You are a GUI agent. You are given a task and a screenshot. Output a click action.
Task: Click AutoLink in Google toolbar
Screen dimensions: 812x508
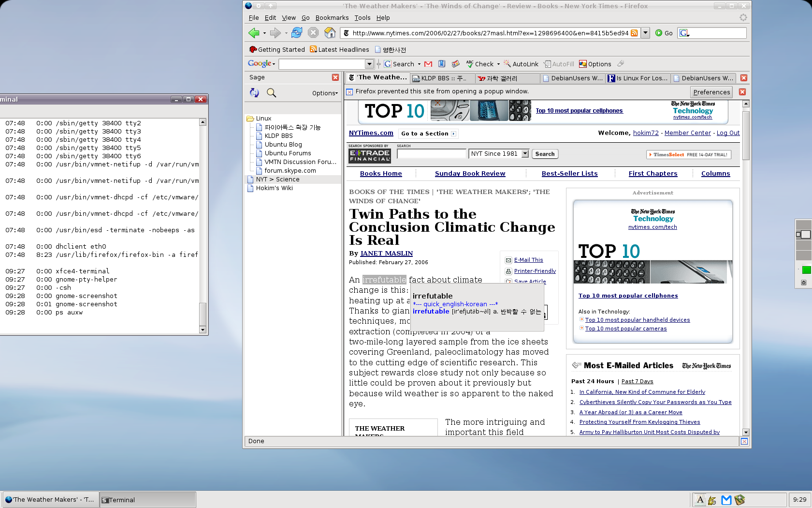[x=521, y=64]
